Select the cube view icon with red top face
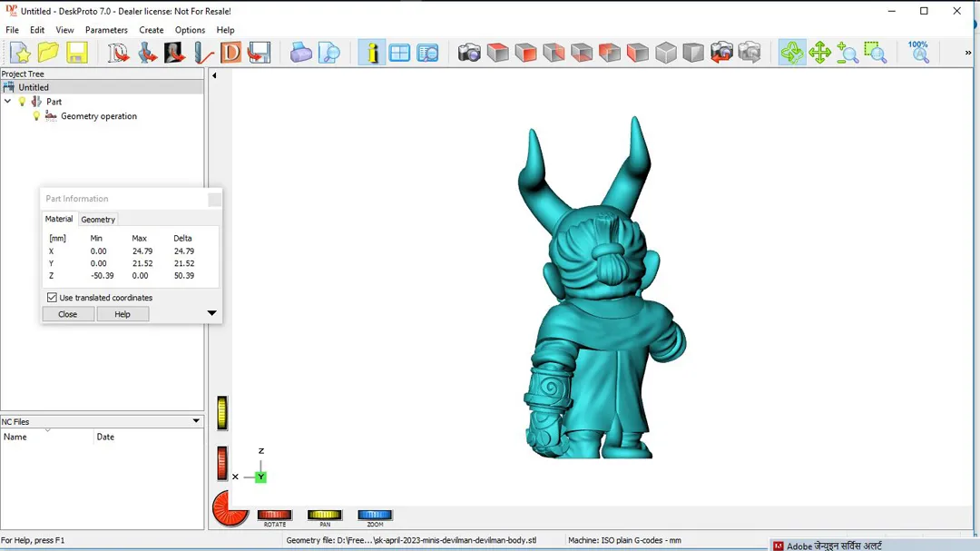This screenshot has height=551, width=980. point(497,53)
